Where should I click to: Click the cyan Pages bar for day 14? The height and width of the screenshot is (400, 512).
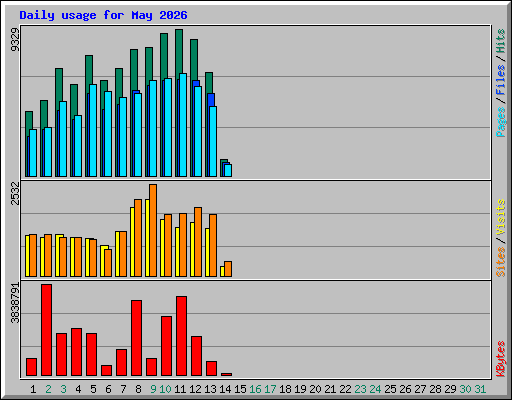[x=228, y=170]
